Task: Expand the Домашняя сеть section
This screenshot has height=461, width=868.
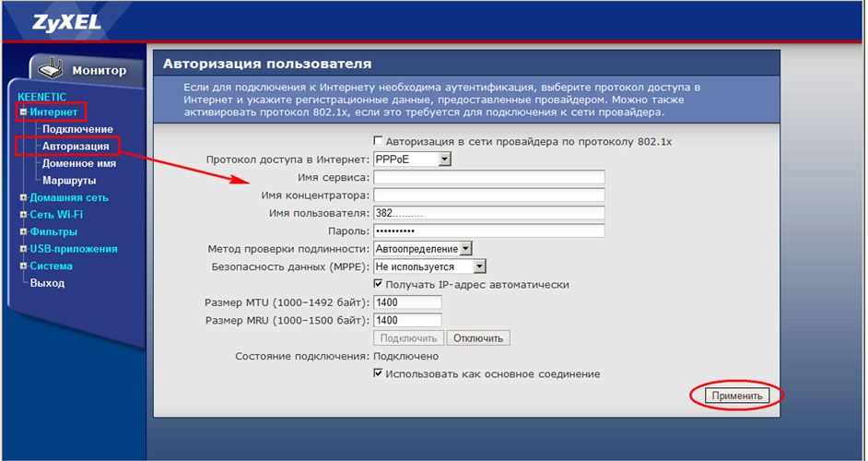Action: tap(23, 197)
